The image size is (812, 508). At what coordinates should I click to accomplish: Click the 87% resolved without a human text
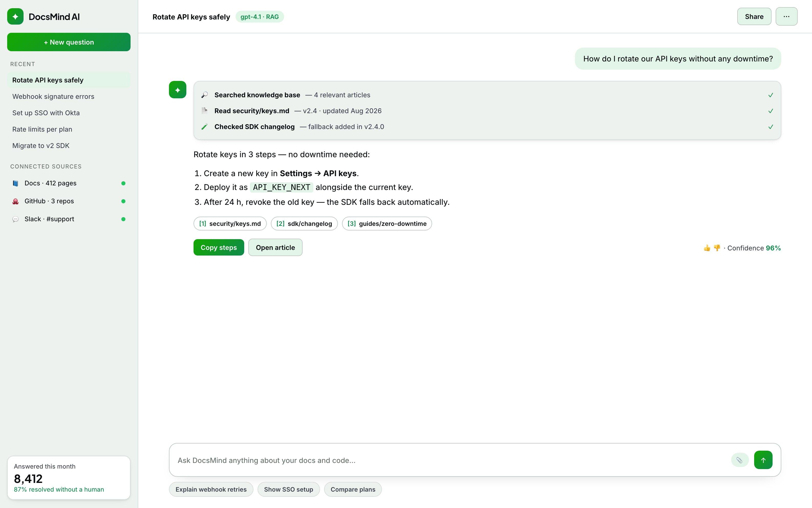tap(59, 490)
